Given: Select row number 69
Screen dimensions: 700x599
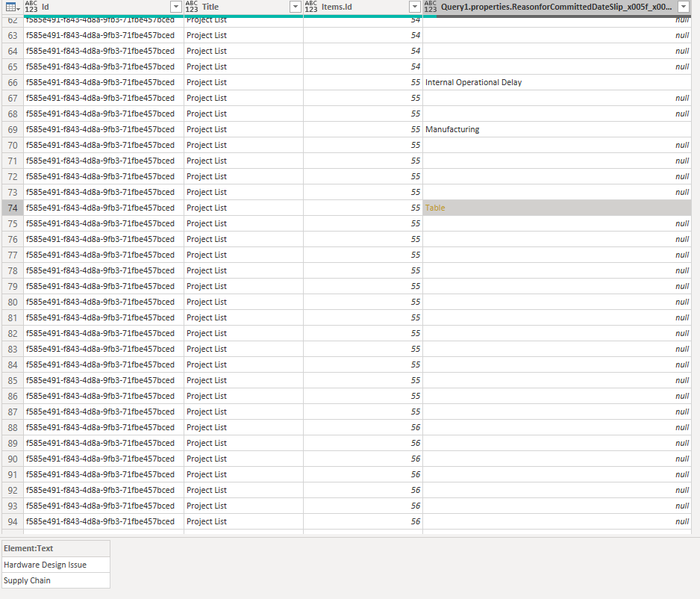Looking at the screenshot, I should click(13, 129).
